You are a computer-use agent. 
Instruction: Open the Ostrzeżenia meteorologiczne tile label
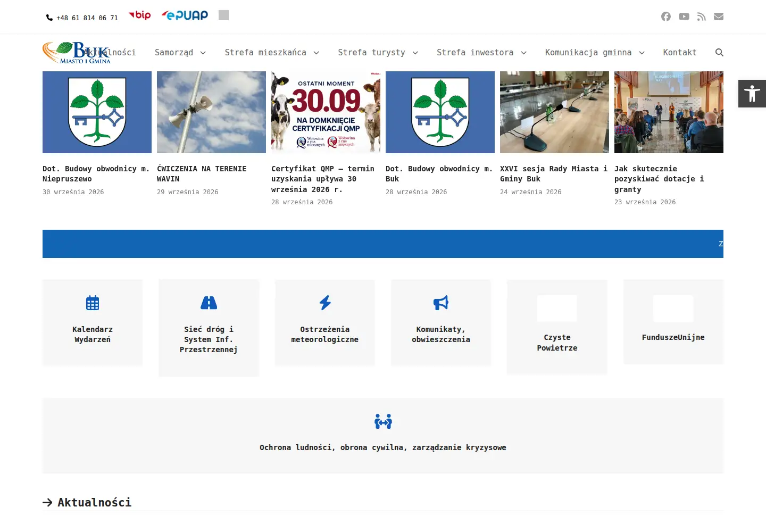[x=325, y=334]
